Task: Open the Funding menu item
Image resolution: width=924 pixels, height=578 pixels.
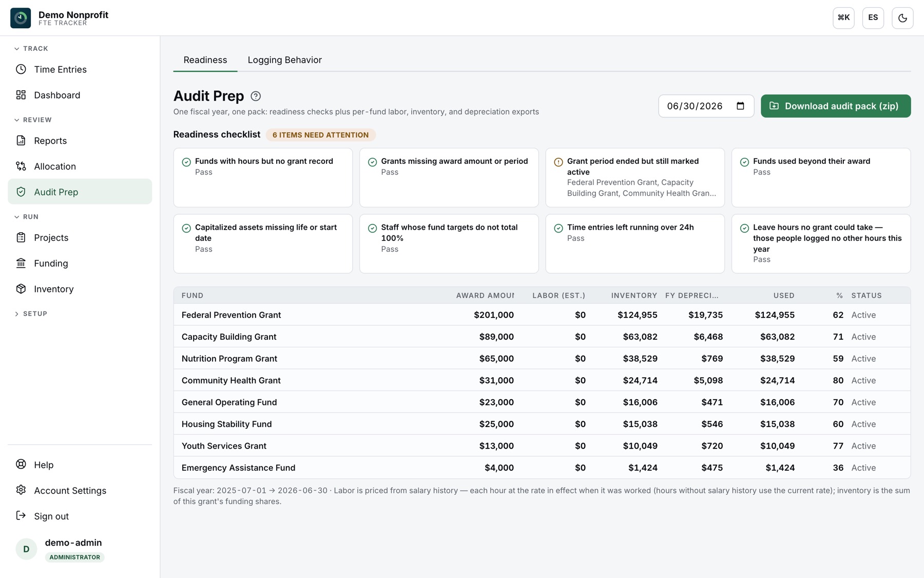Action: pos(80,264)
